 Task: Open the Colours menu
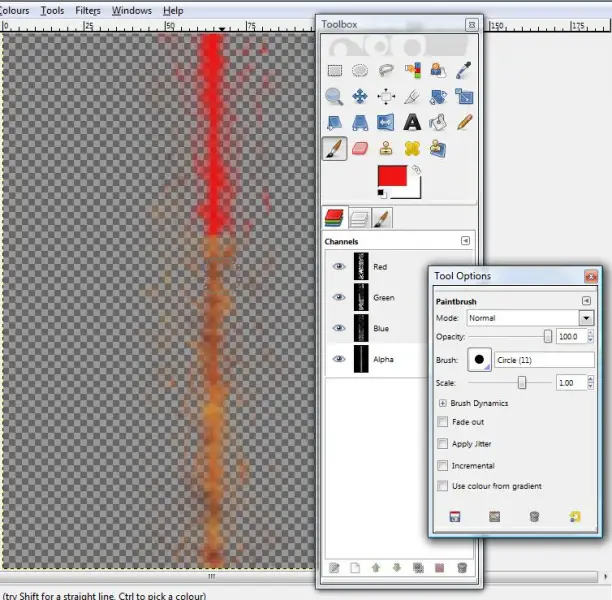14,11
